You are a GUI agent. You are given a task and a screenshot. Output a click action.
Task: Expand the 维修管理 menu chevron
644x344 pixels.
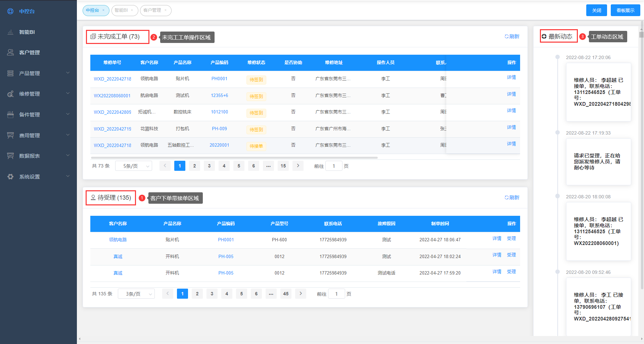point(68,94)
